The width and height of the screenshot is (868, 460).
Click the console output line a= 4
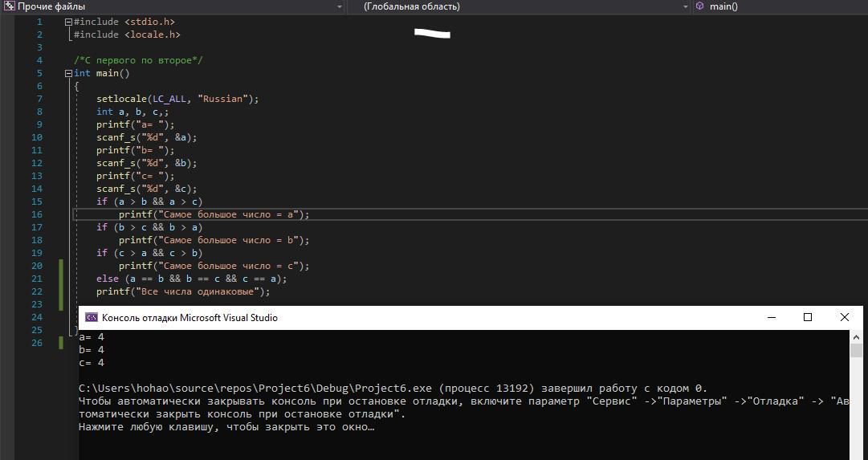tap(92, 337)
